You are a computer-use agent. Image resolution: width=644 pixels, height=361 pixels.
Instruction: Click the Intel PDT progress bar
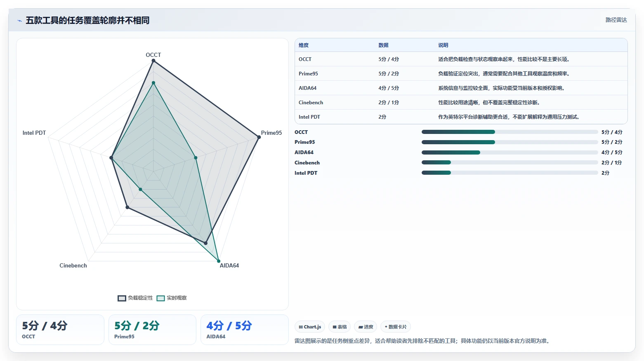(x=510, y=173)
